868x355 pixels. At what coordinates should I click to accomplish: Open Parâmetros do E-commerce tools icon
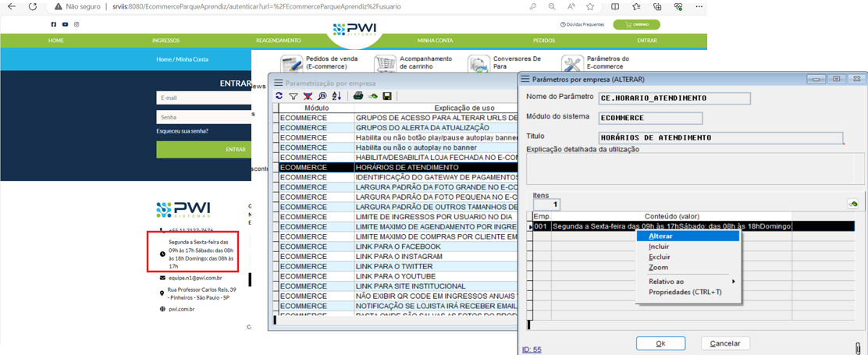click(572, 64)
